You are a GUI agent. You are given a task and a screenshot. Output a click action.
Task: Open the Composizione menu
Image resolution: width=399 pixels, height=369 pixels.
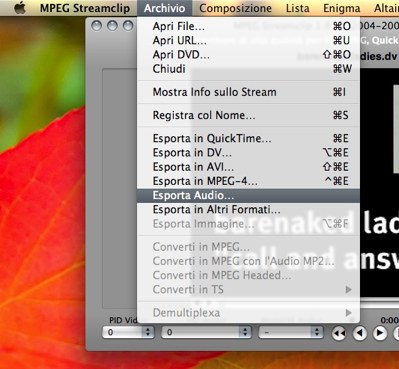coord(235,8)
